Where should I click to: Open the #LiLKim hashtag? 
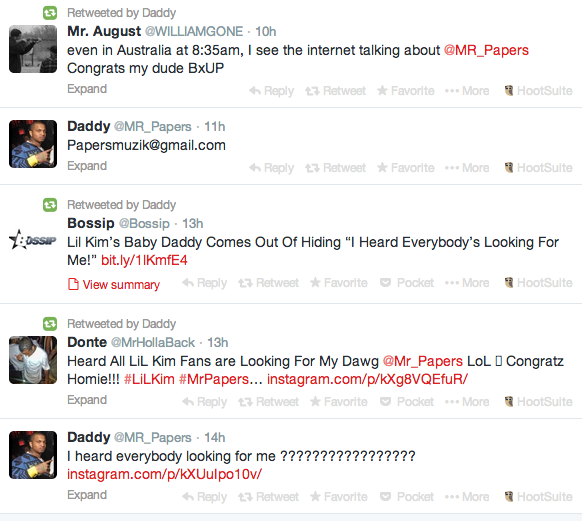pyautogui.click(x=149, y=379)
